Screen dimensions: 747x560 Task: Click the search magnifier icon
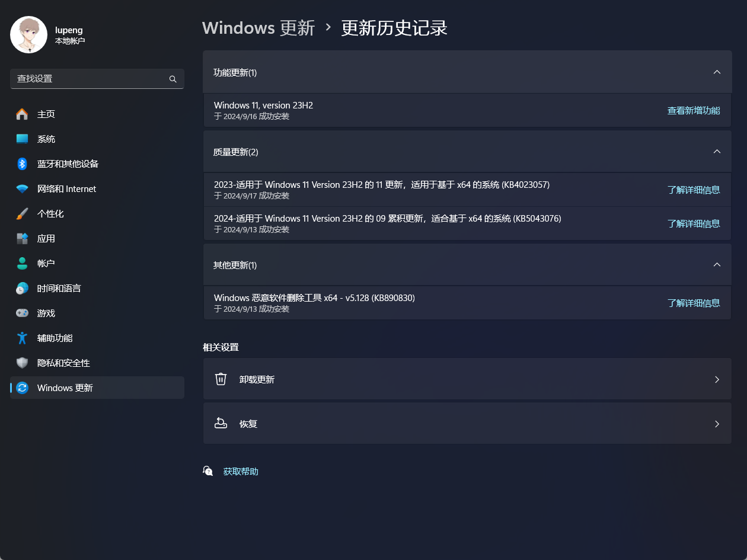tap(173, 79)
